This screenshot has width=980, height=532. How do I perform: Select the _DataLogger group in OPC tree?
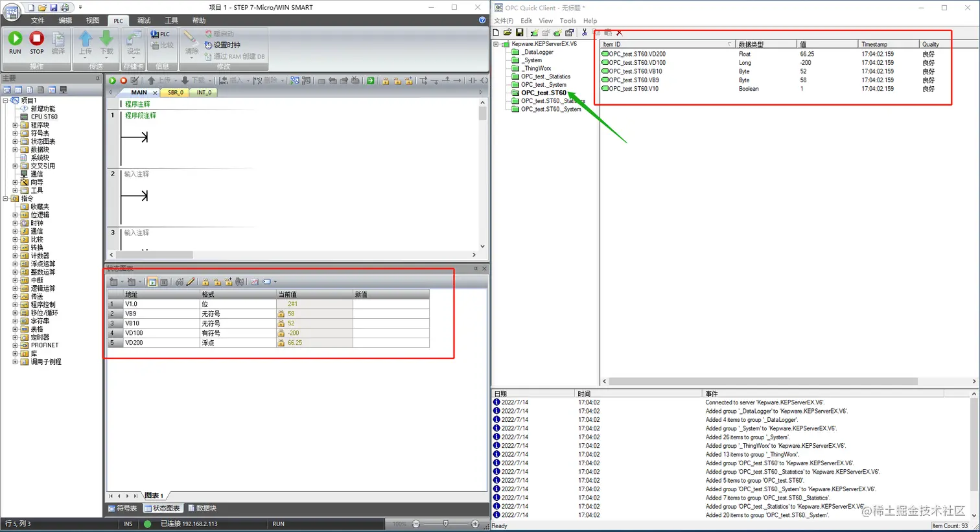[x=538, y=52]
